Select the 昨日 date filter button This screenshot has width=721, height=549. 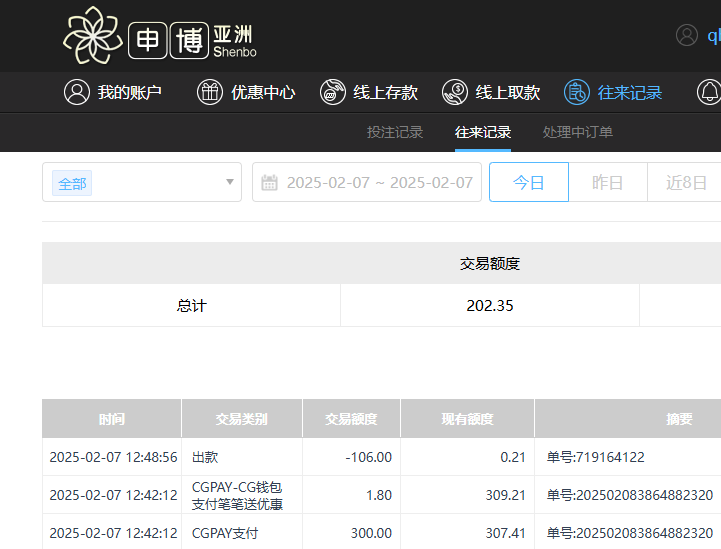(607, 182)
